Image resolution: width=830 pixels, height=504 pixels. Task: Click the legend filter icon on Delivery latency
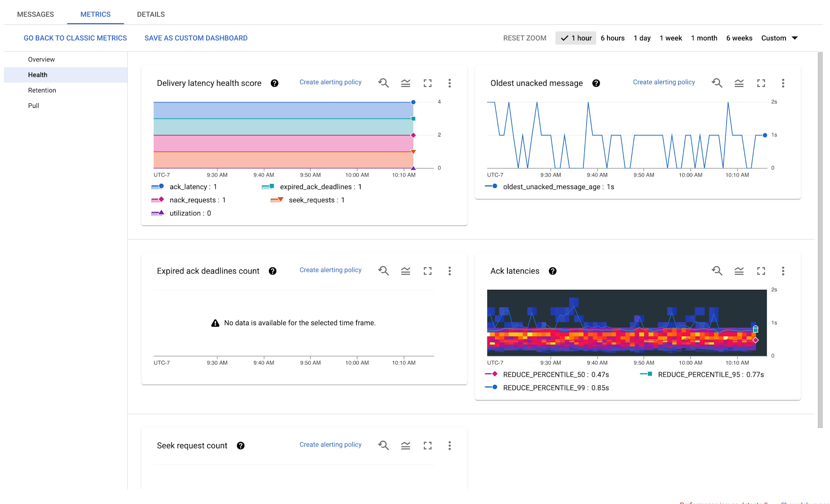(x=405, y=83)
